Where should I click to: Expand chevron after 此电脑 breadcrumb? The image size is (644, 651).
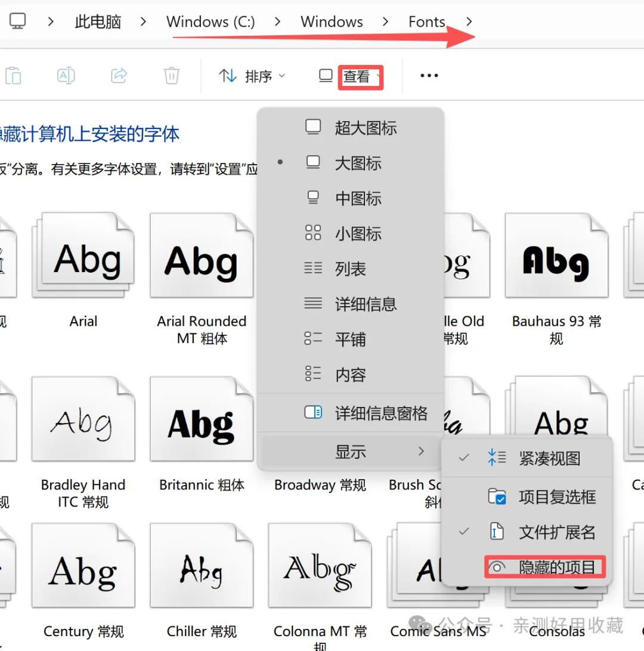143,21
